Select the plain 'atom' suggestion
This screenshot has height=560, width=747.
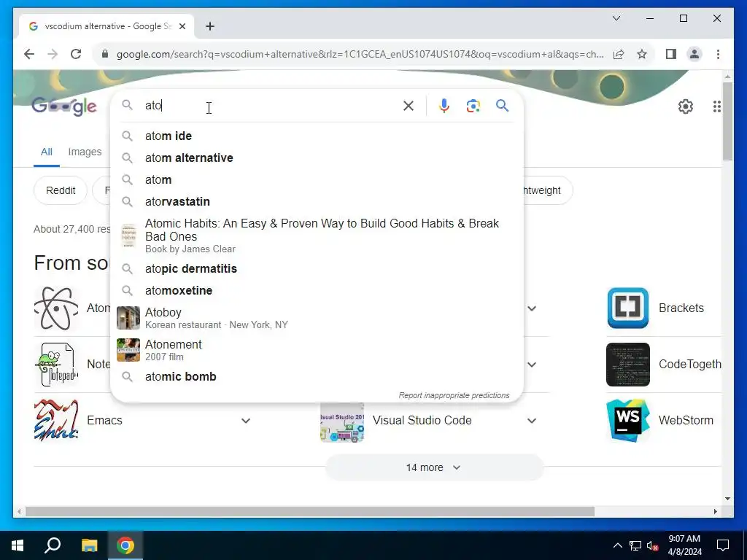pos(317,180)
